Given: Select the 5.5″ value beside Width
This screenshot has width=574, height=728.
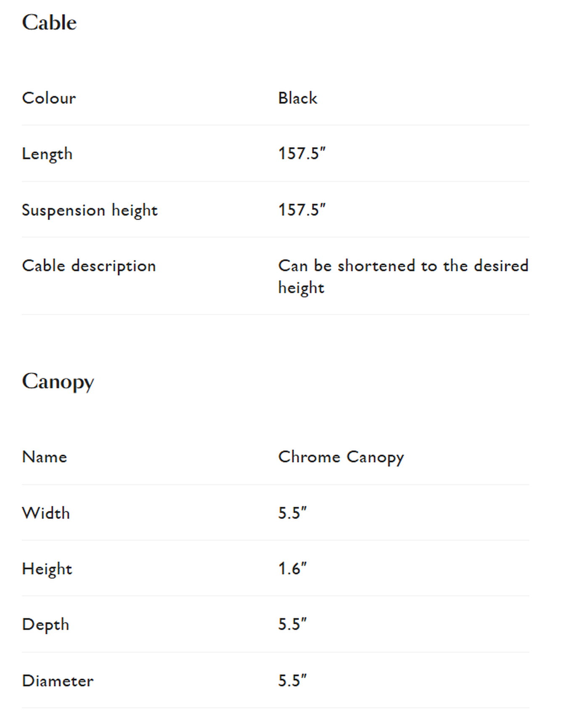Looking at the screenshot, I should tap(292, 513).
